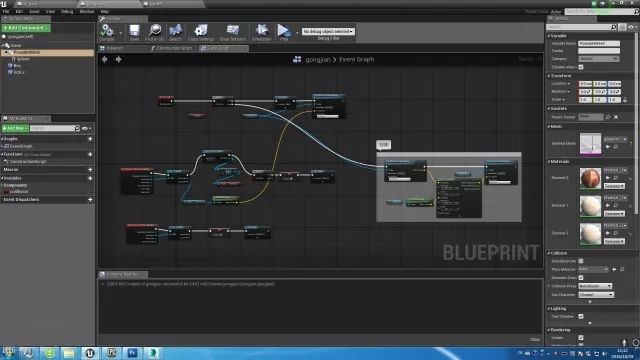Open the Class Defaults panel
Viewport: 640px width, 360px height.
click(233, 32)
